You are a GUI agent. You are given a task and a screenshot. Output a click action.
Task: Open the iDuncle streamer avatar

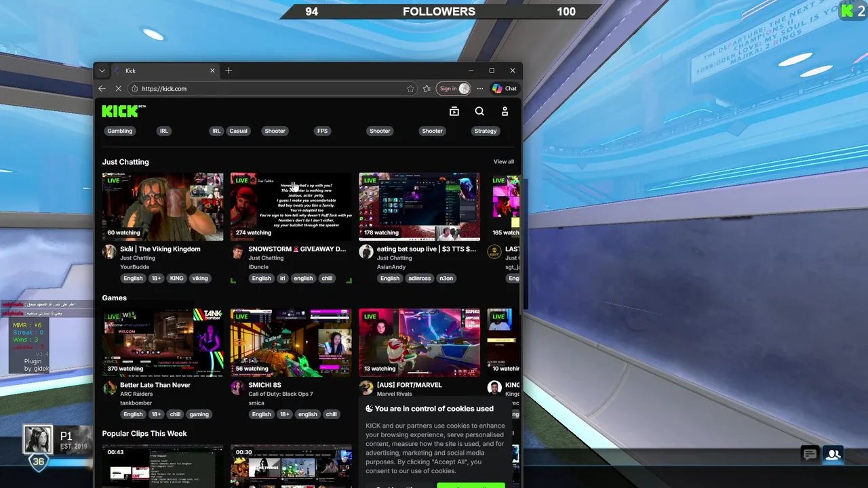tap(237, 251)
